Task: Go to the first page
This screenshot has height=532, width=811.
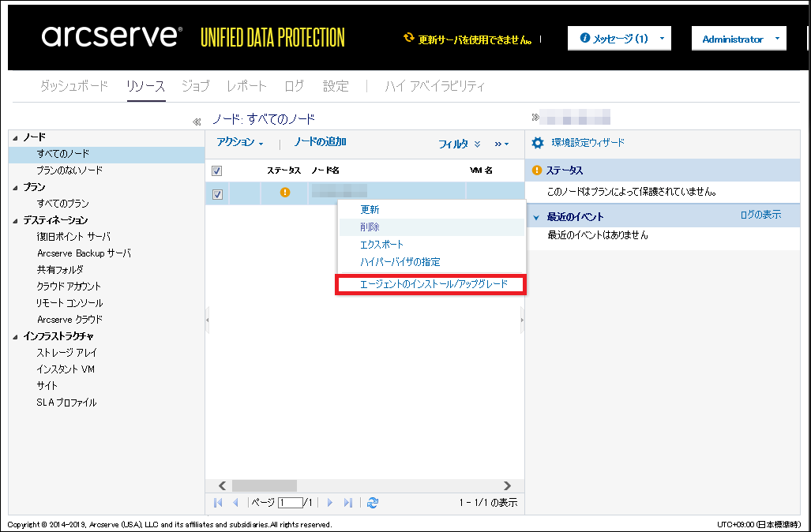Action: point(218,502)
